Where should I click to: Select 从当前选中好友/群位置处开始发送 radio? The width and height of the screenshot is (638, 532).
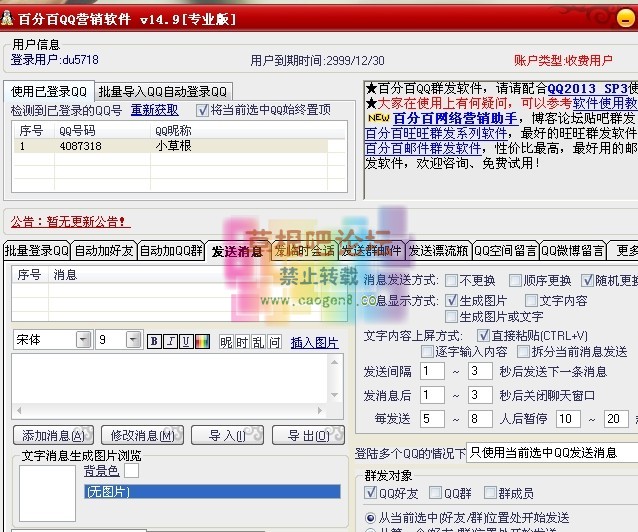(370, 518)
